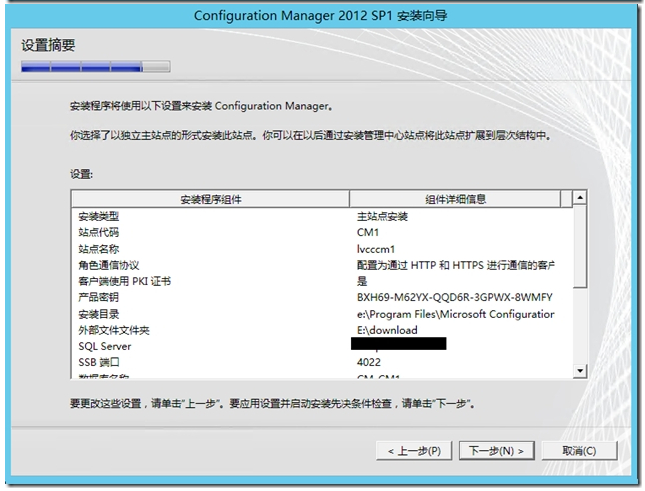Click the CM1 site code value

368,232
